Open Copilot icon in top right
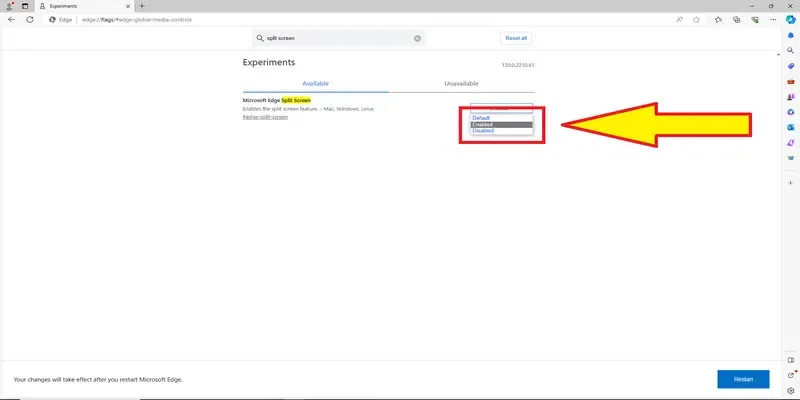Image resolution: width=800 pixels, height=400 pixels. pos(790,19)
